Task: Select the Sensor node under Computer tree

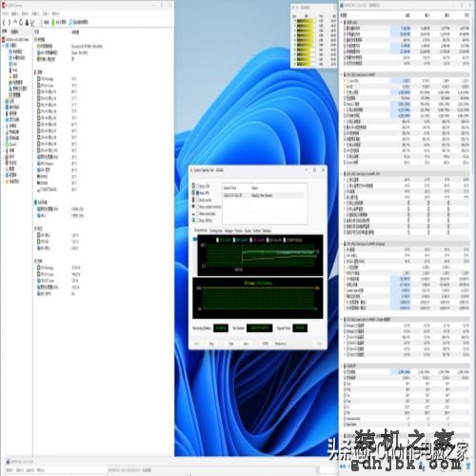Action: [16, 94]
